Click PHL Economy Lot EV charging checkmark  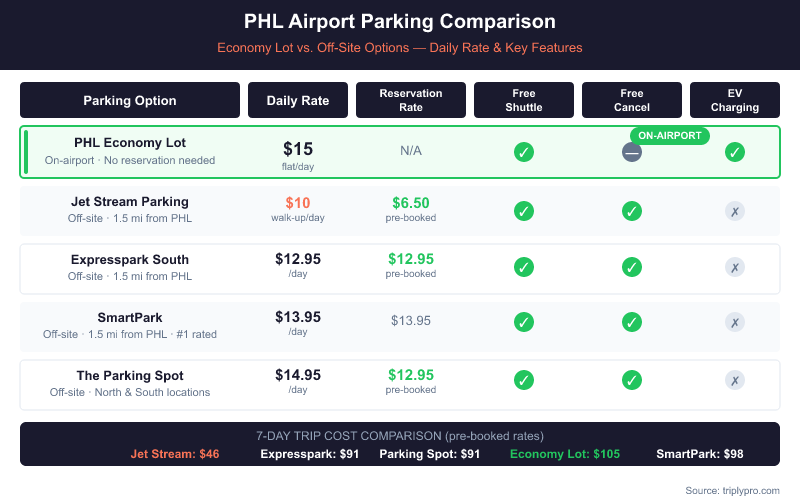point(735,152)
